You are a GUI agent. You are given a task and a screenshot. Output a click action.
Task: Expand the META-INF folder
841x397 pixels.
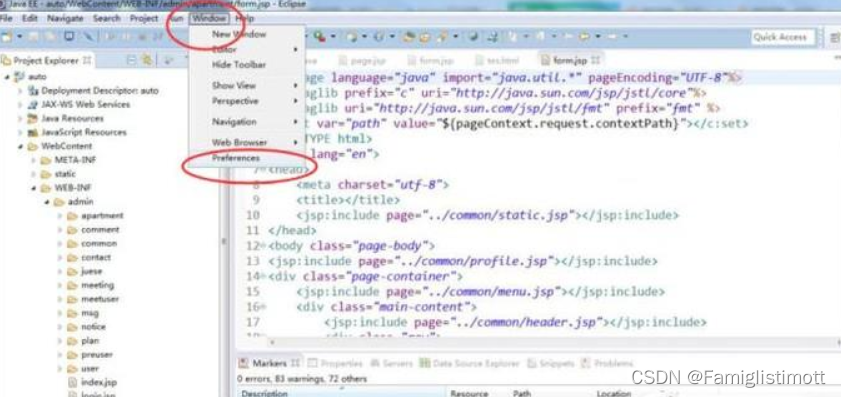(x=34, y=160)
